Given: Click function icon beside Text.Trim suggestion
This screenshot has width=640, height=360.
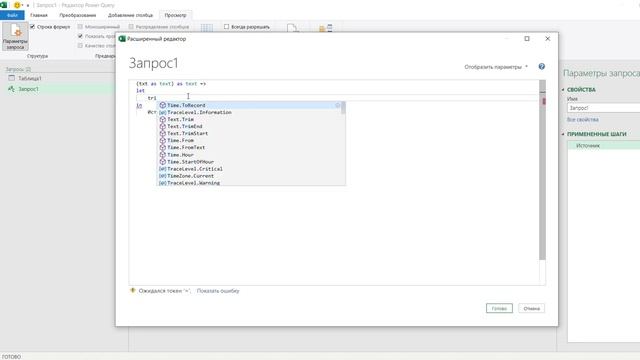Looking at the screenshot, I should [x=162, y=119].
